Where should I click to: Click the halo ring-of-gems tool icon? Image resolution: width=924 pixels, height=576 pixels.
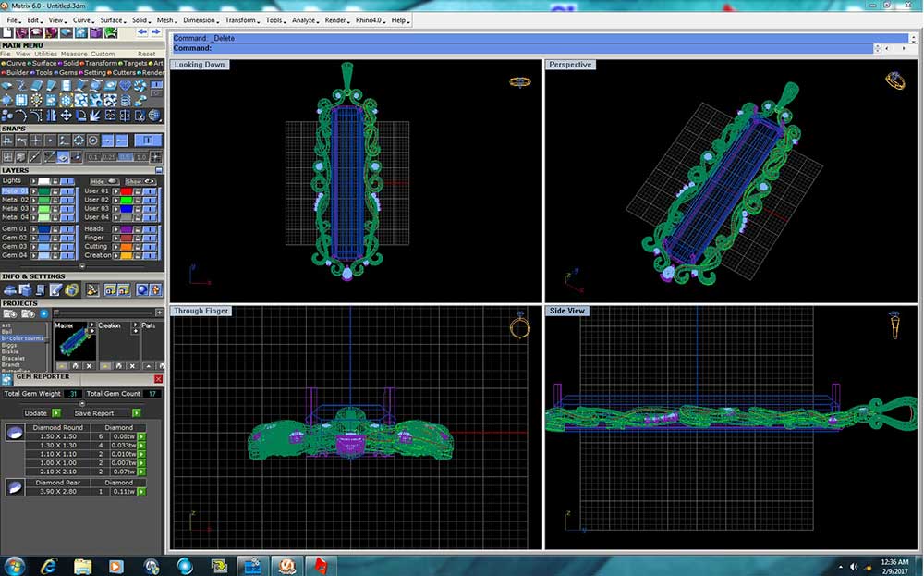[37, 100]
